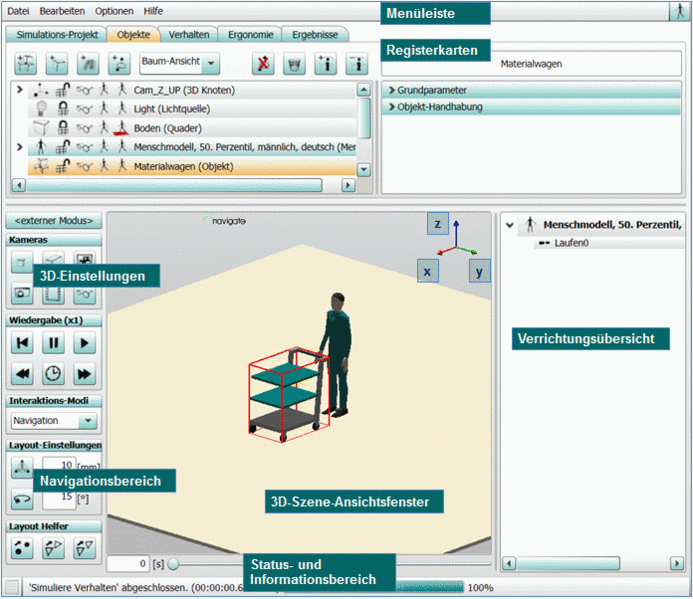Click the timeline slider handle below 3D view
The height and width of the screenshot is (599, 693).
point(173,565)
